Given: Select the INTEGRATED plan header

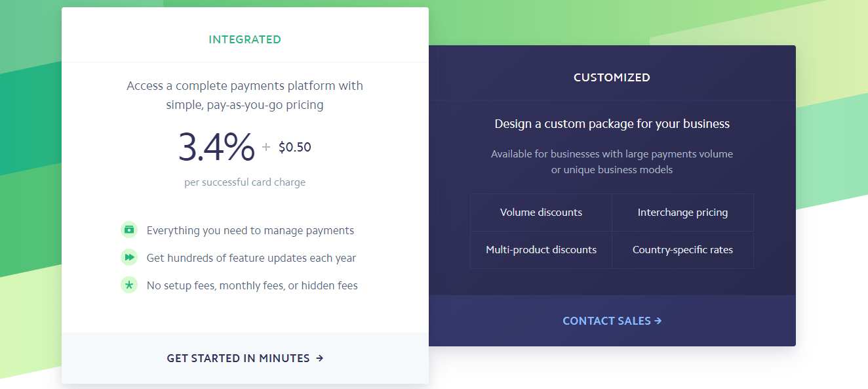Looking at the screenshot, I should pos(245,39).
